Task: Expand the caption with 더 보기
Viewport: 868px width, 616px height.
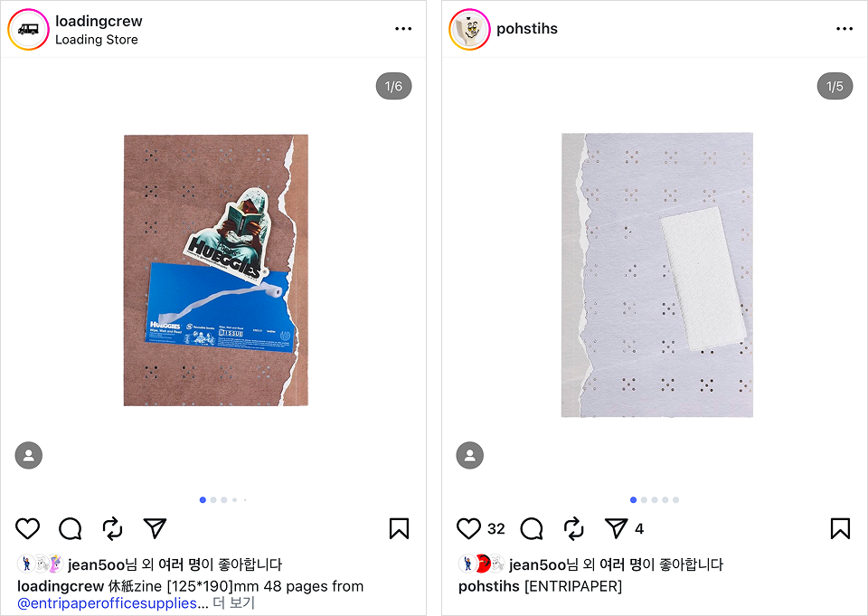Action: tap(233, 602)
